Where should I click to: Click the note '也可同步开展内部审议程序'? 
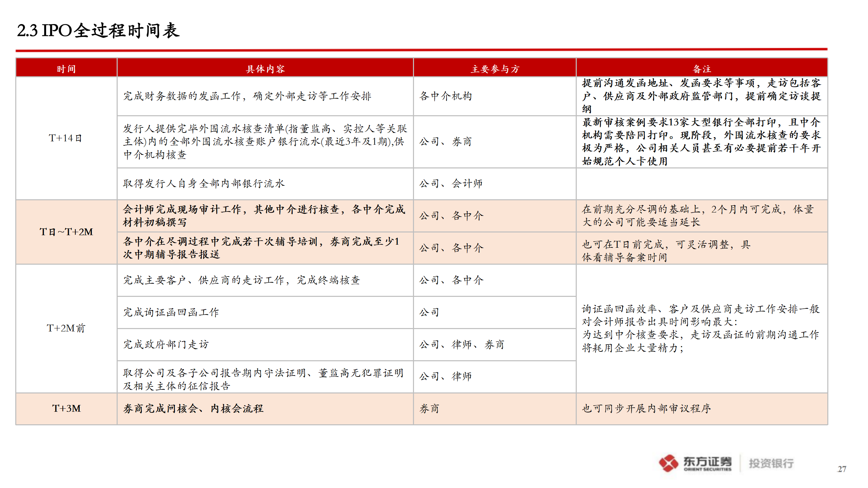tap(702, 409)
